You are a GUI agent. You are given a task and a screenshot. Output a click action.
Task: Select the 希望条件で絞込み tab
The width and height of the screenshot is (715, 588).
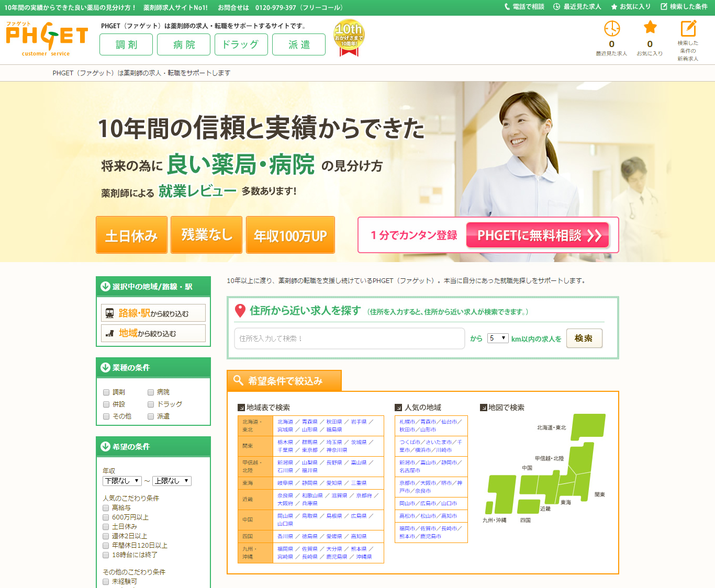(x=284, y=381)
